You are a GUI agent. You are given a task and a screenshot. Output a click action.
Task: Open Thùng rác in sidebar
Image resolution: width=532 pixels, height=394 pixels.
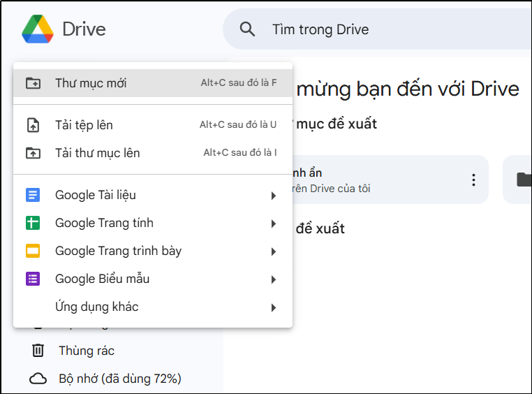(x=87, y=351)
